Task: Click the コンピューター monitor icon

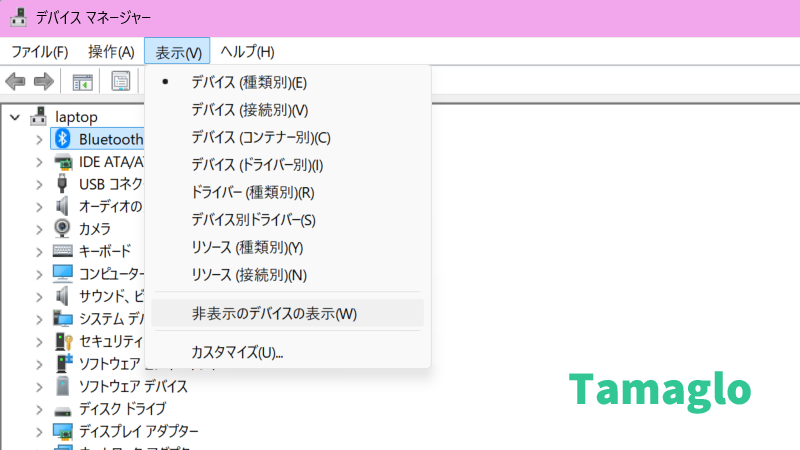Action: tap(63, 273)
